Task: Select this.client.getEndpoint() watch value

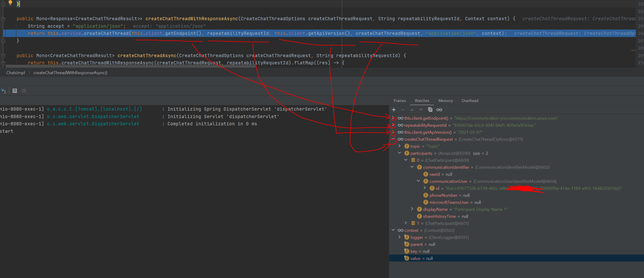Action: 506,118
